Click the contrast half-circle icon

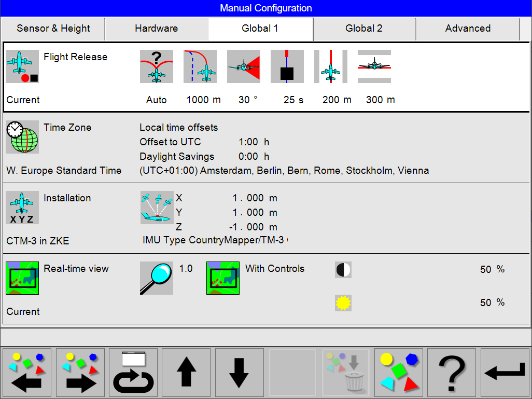pos(343,270)
